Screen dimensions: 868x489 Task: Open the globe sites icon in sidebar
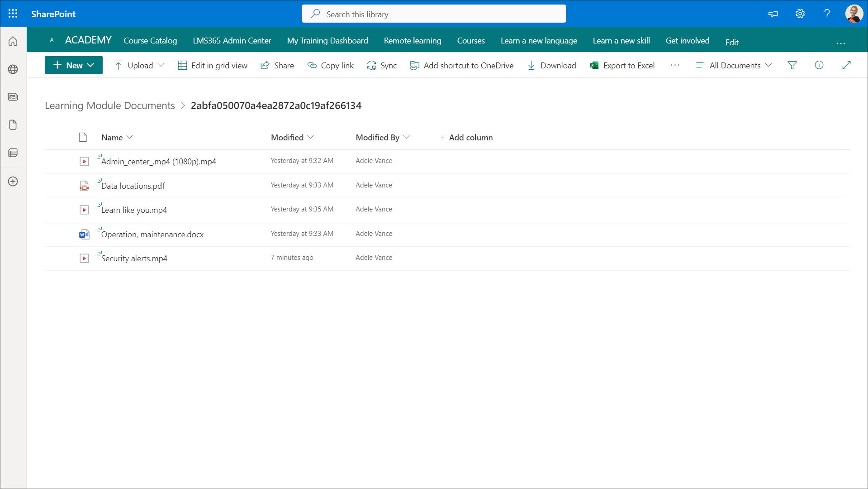pyautogui.click(x=13, y=69)
